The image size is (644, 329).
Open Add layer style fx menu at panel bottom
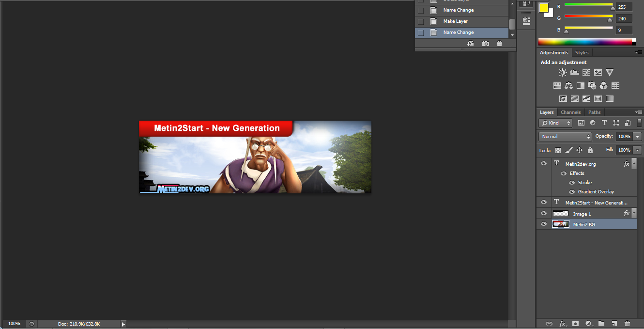point(563,323)
